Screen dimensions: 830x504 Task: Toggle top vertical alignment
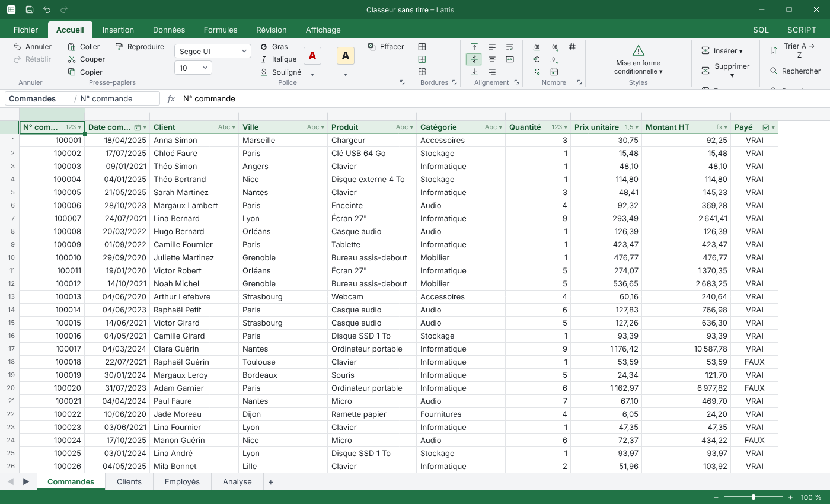tap(474, 47)
